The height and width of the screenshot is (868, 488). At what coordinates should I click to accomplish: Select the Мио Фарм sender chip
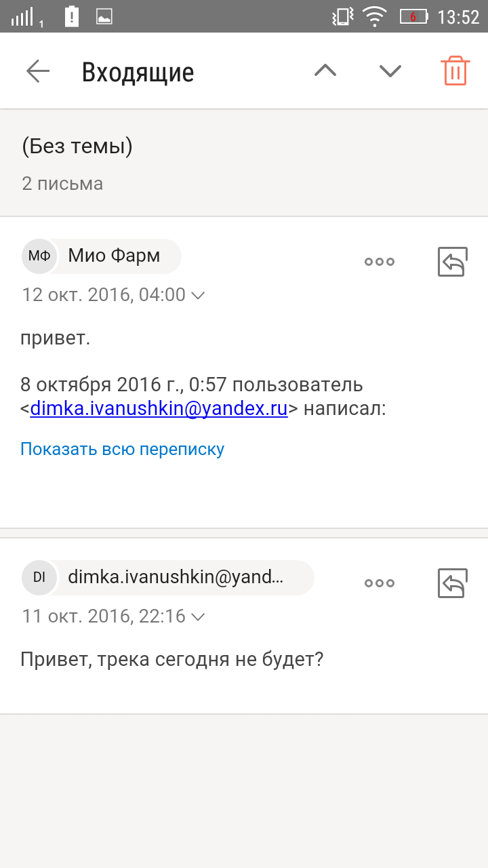(x=102, y=256)
